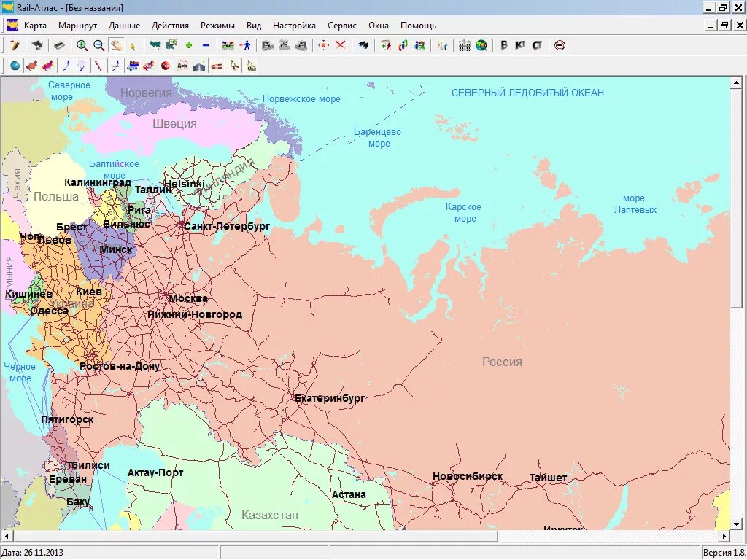Click the Санкт-Петербург city label

(227, 226)
